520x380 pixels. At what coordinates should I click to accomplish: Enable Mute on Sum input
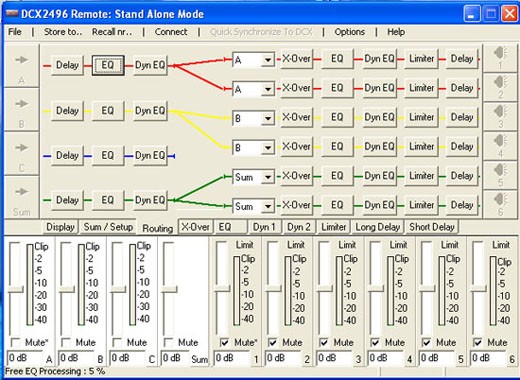pos(168,342)
